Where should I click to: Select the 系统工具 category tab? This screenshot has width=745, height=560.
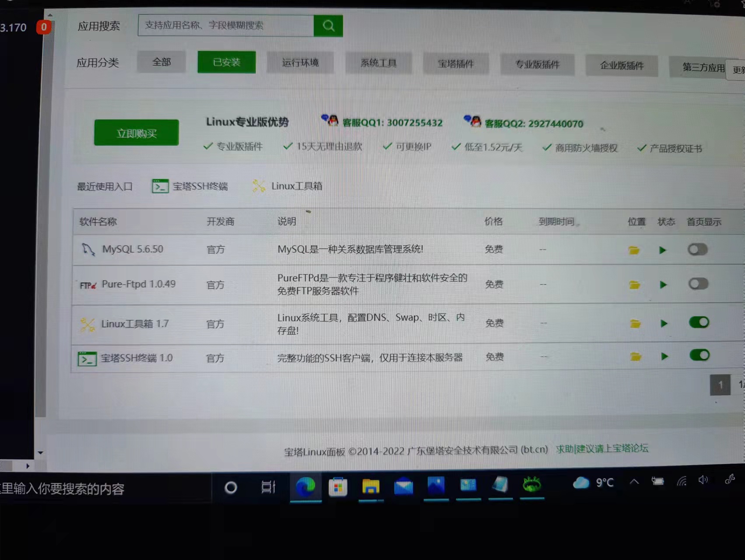tap(378, 63)
